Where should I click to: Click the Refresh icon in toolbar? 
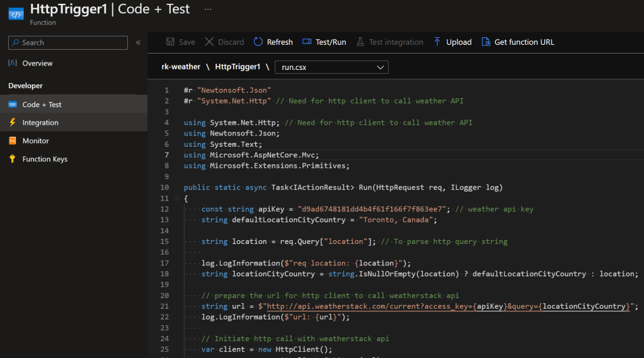pos(258,42)
